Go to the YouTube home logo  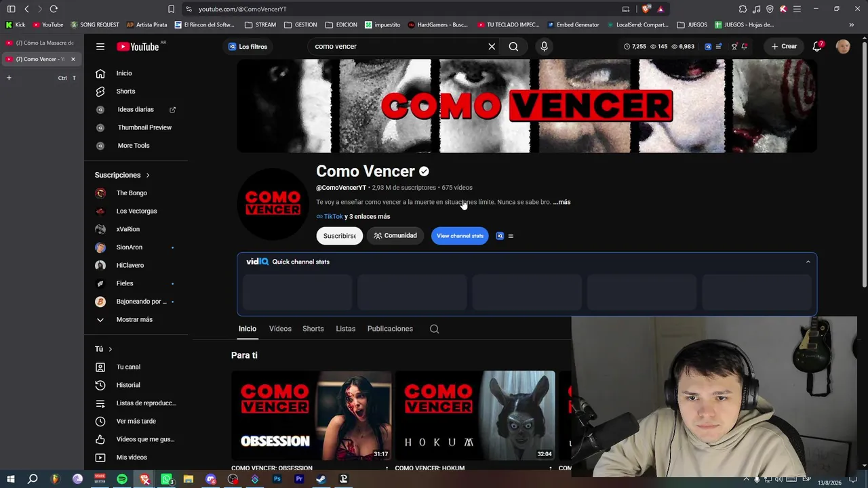tap(138, 47)
